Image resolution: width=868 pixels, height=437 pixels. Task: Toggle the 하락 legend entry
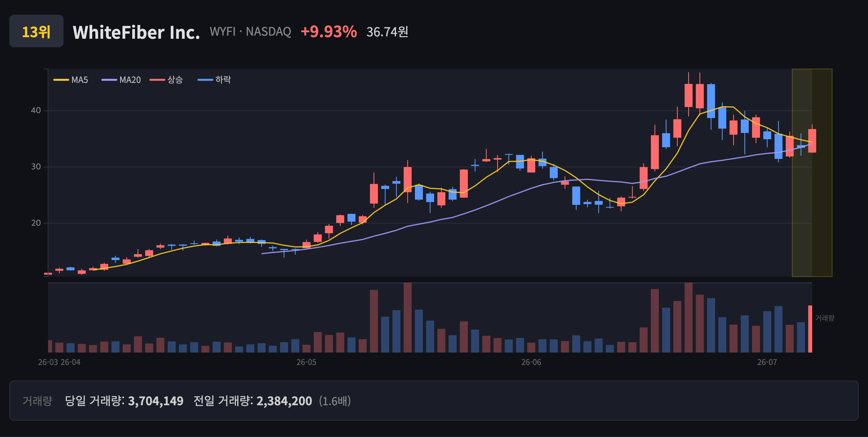(214, 80)
